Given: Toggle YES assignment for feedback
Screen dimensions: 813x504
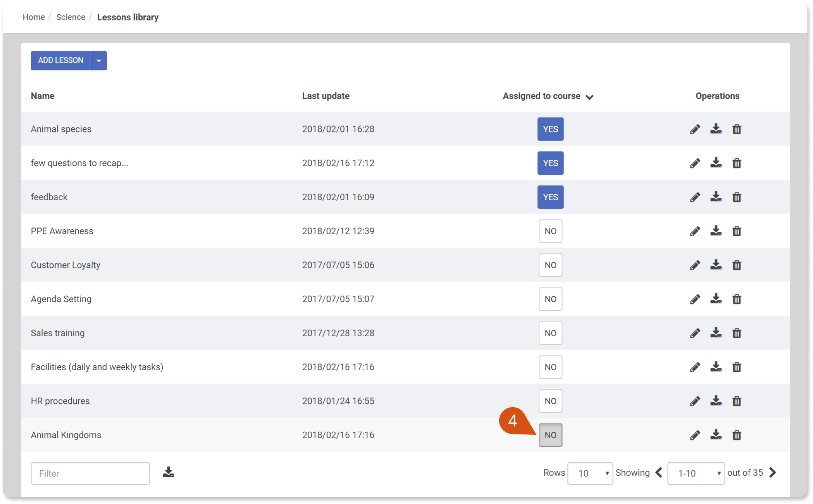Looking at the screenshot, I should click(550, 197).
